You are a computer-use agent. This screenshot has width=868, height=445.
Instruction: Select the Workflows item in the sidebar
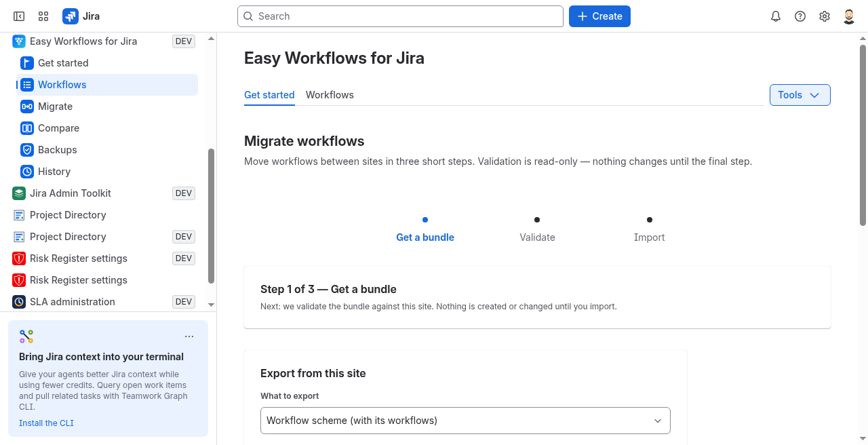click(x=107, y=85)
